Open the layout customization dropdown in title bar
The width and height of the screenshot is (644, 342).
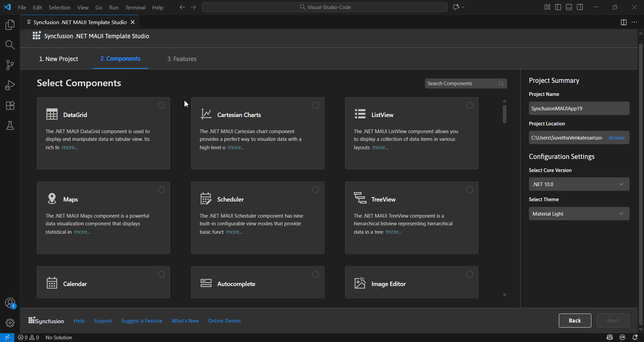coord(547,7)
